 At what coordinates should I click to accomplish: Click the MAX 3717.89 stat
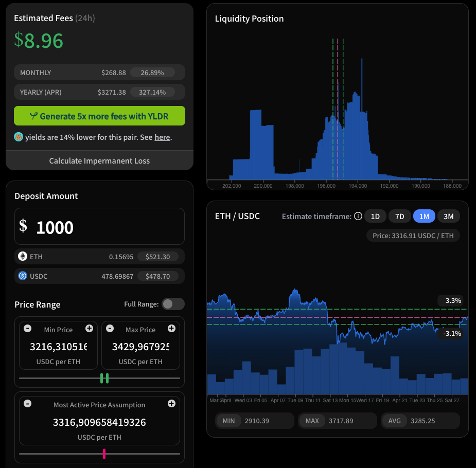click(338, 421)
